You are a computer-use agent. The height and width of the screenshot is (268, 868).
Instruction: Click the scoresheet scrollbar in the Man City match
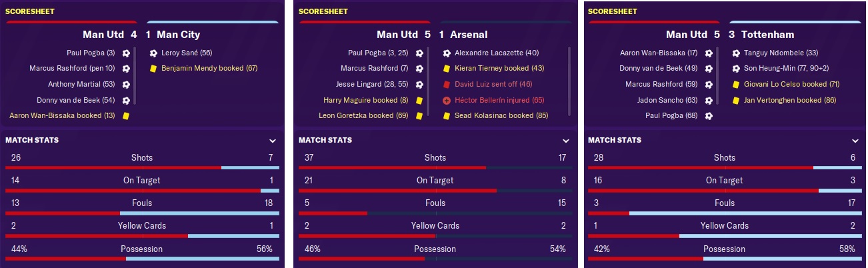tap(135, 75)
